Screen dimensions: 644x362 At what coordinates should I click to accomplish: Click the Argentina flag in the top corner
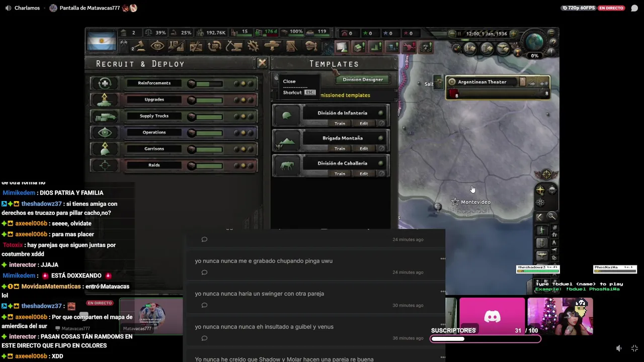click(x=101, y=40)
